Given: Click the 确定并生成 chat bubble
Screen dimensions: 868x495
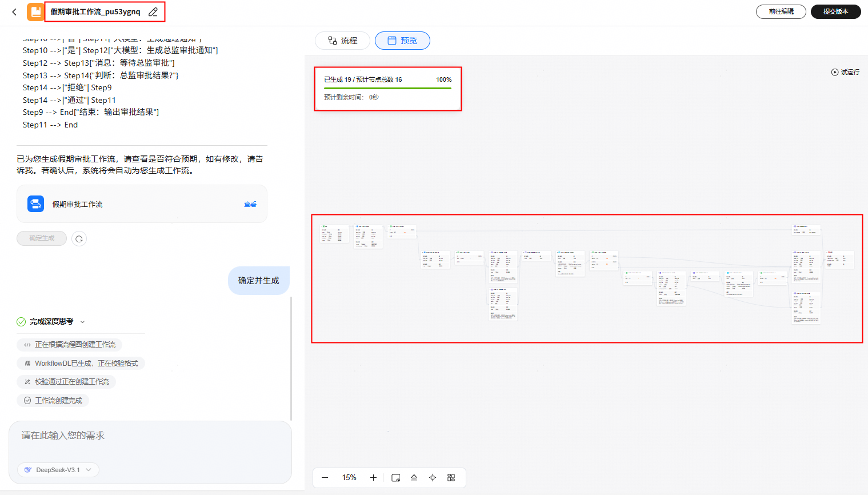Looking at the screenshot, I should tap(259, 281).
